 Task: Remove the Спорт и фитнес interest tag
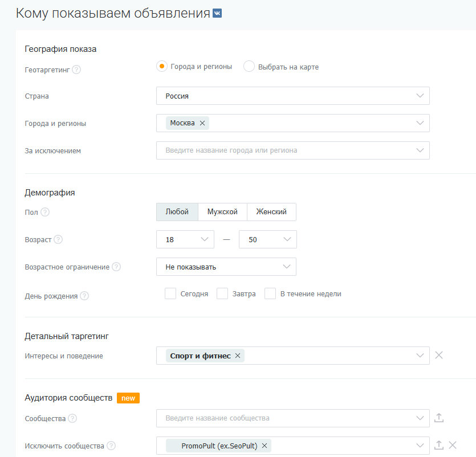click(x=238, y=356)
